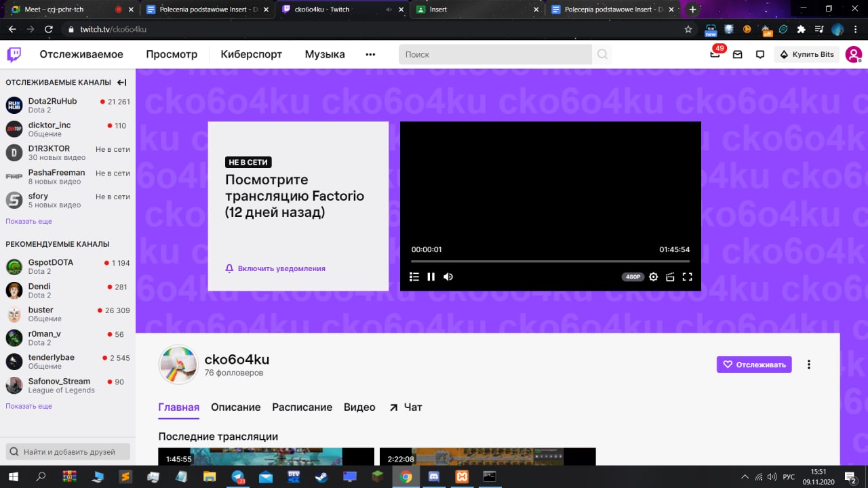Click the 480P quality badge
This screenshot has width=868, height=488.
pos(633,277)
